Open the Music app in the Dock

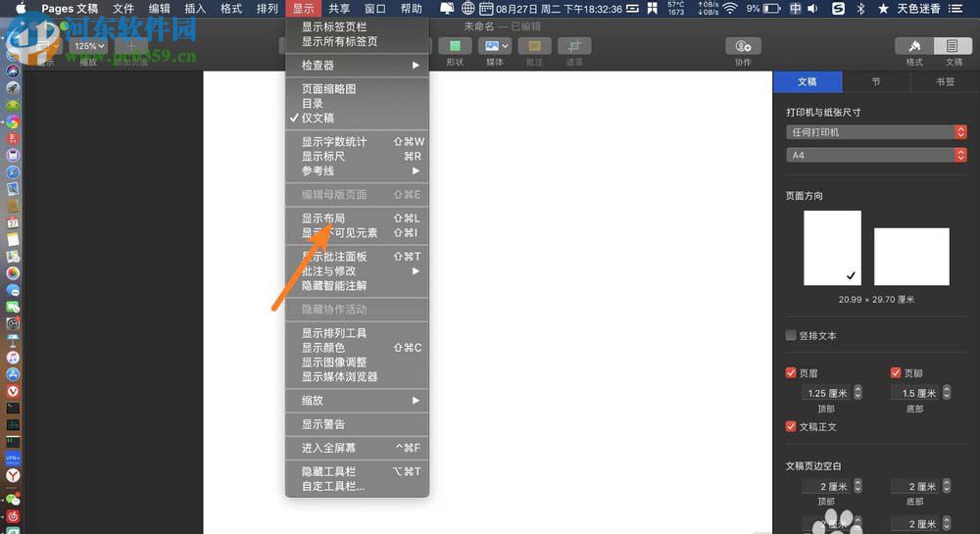(13, 358)
